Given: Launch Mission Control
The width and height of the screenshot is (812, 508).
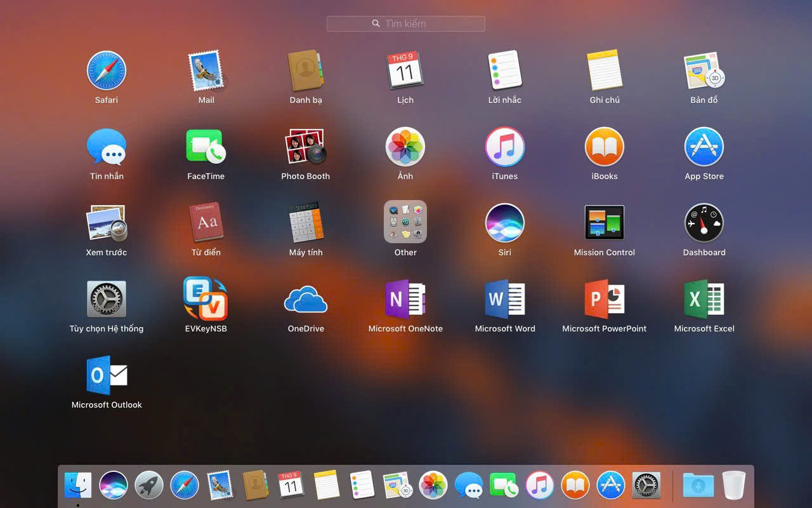Looking at the screenshot, I should [x=605, y=223].
